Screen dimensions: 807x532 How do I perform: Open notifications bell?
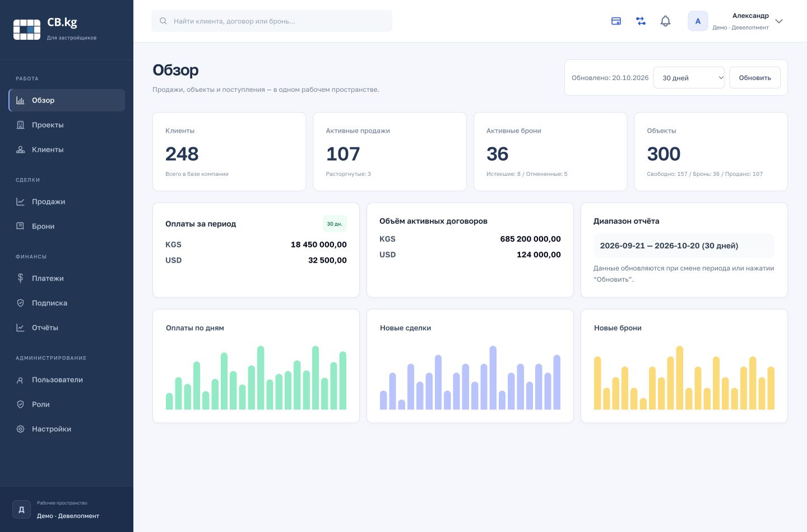coord(665,21)
